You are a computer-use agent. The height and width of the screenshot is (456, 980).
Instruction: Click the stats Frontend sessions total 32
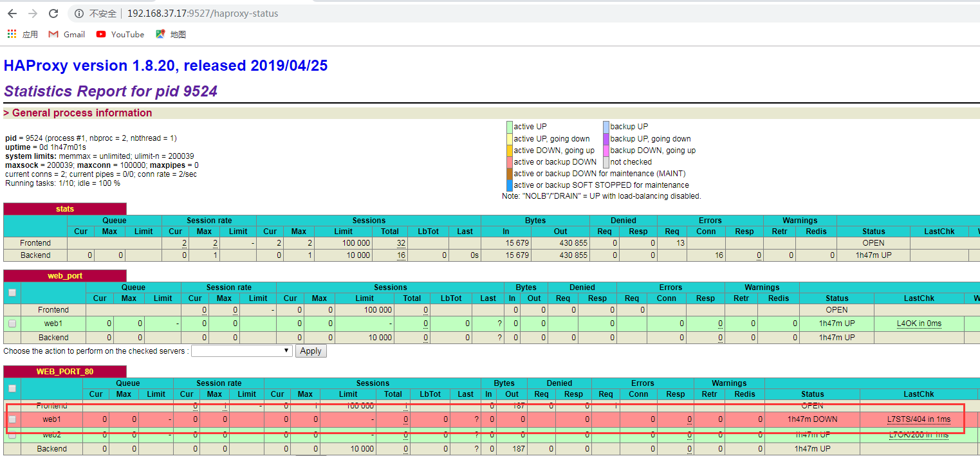(x=402, y=243)
